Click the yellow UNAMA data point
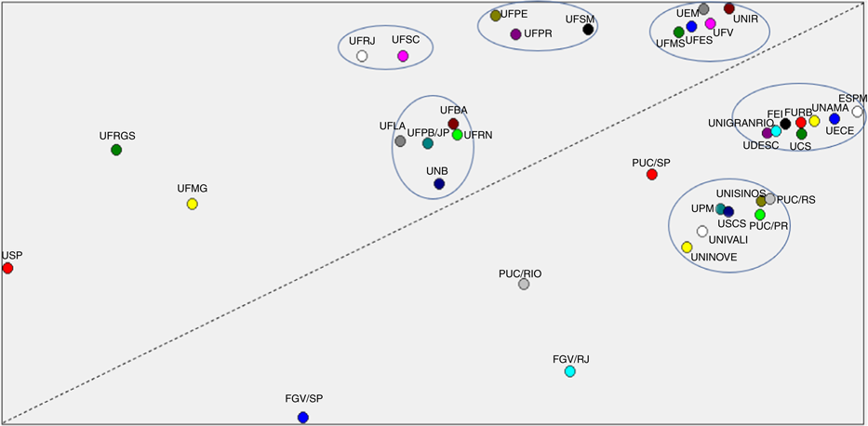Image resolution: width=868 pixels, height=426 pixels. pos(814,121)
